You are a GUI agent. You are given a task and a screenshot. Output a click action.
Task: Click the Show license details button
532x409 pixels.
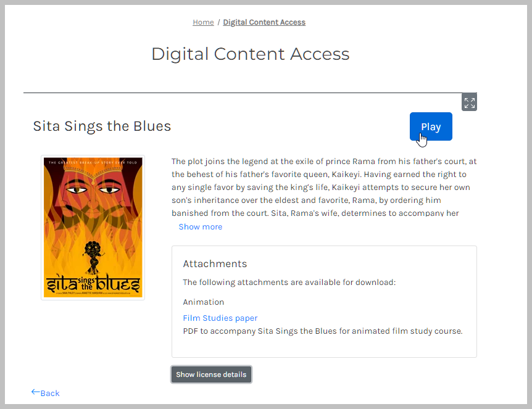[211, 374]
